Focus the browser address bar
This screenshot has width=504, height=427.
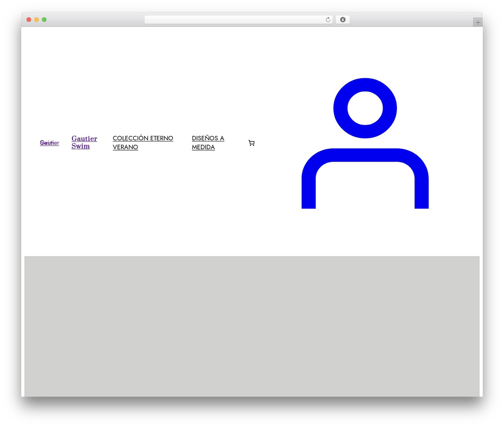point(238,20)
